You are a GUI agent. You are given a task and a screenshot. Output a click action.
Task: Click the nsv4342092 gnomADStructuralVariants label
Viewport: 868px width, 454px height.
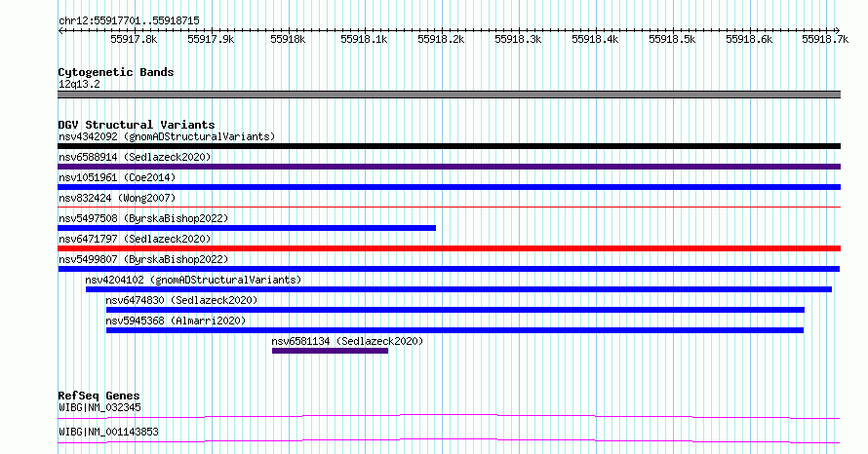click(167, 136)
